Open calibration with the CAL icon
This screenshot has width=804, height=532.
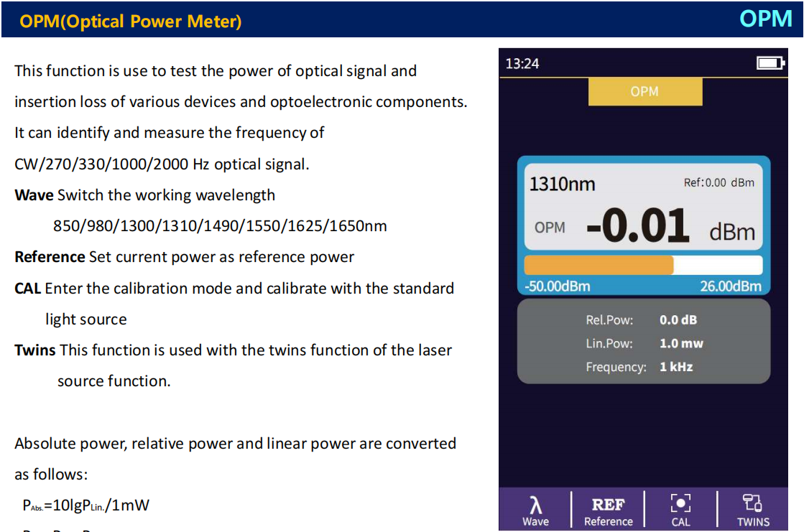point(680,503)
